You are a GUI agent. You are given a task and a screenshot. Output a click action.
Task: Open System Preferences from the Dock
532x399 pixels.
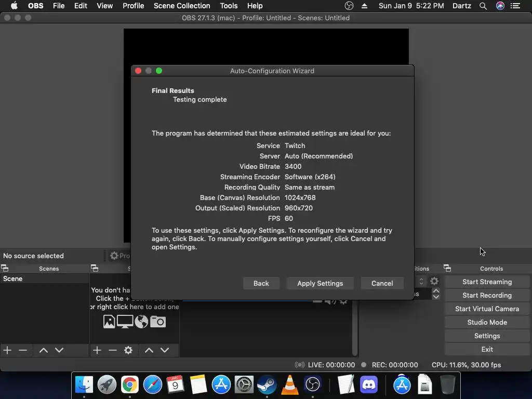click(x=244, y=384)
